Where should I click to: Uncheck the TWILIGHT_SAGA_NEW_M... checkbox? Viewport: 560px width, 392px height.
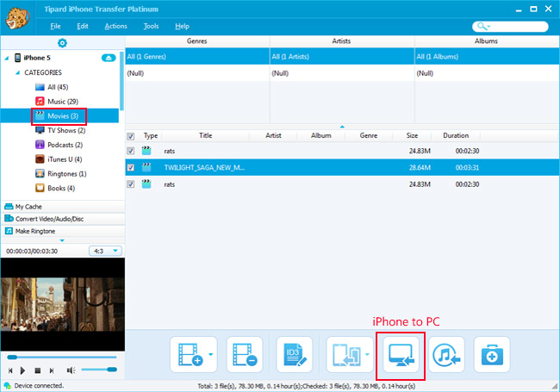point(131,167)
